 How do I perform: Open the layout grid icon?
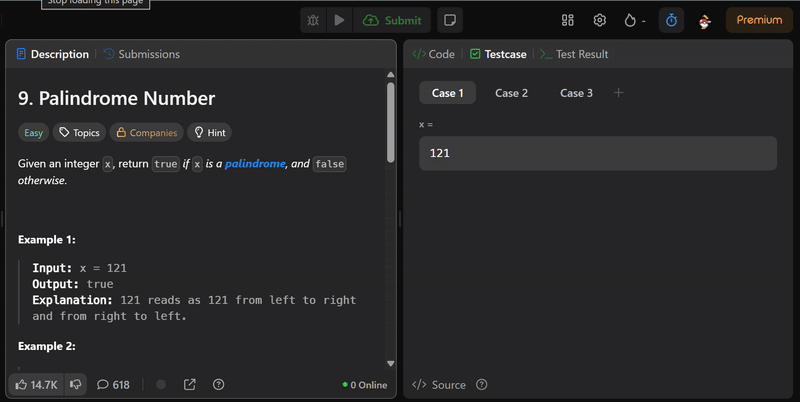point(568,20)
